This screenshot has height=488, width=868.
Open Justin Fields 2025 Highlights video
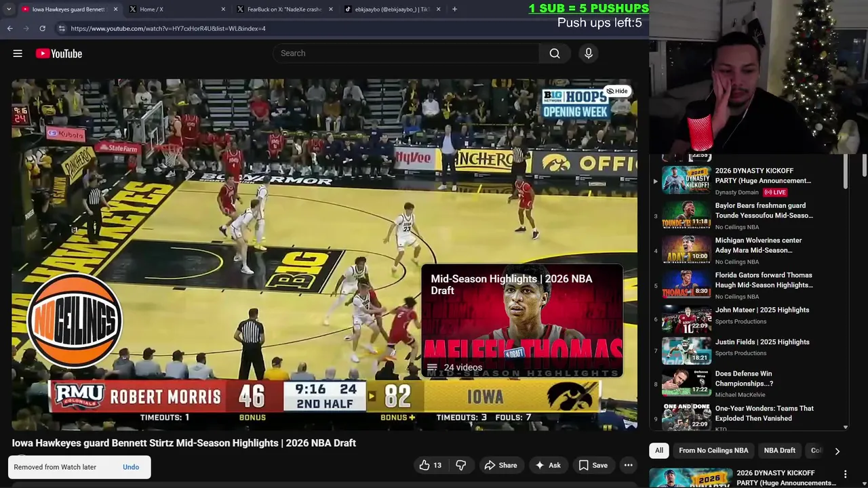(x=749, y=352)
